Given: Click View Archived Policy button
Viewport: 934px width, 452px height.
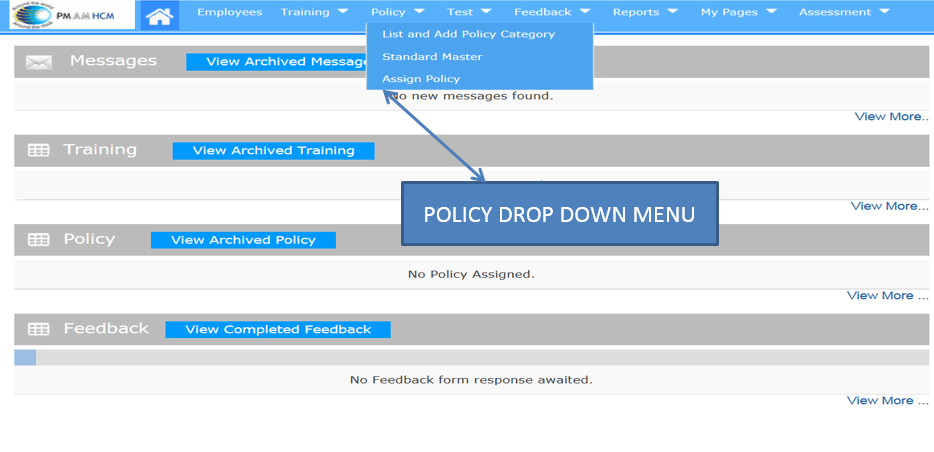Looking at the screenshot, I should tap(243, 240).
